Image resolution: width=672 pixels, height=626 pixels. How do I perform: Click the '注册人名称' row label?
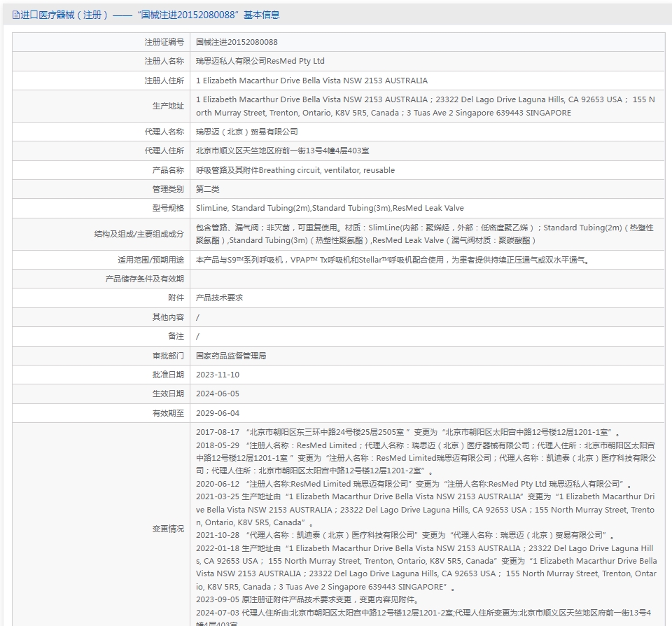(x=164, y=62)
